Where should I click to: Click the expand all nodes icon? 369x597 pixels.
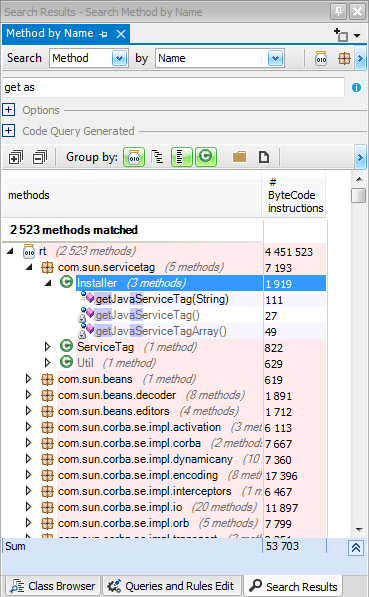pos(16,157)
